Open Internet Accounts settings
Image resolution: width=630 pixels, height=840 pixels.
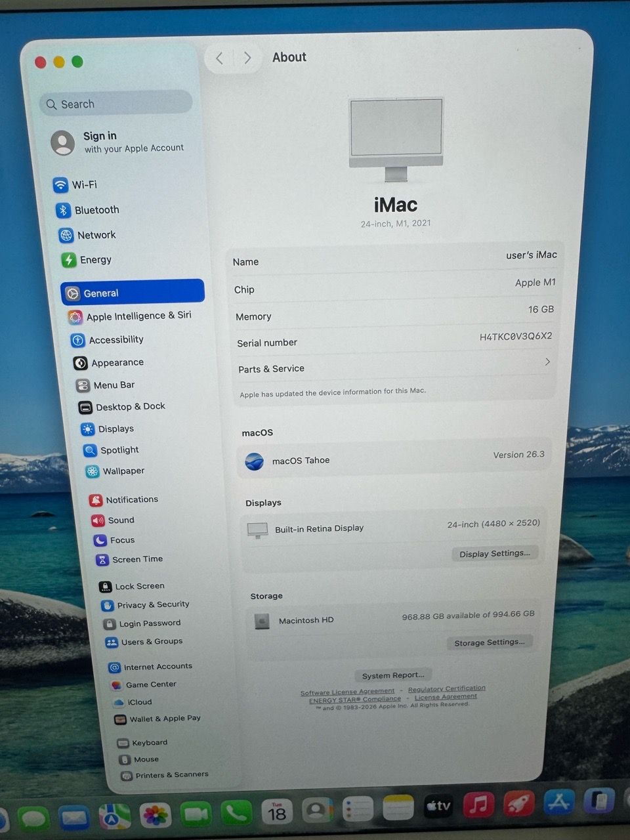point(151,667)
